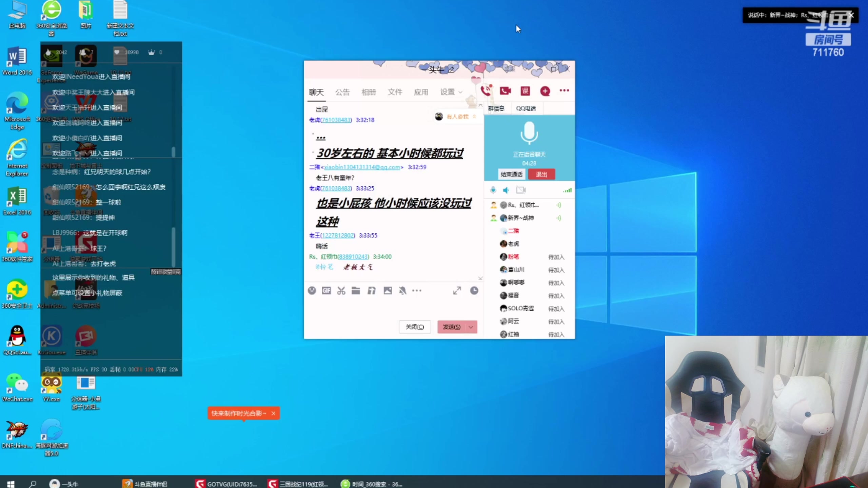Image resolution: width=868 pixels, height=488 pixels.
Task: Open the 群信息 side tab
Action: coord(496,108)
